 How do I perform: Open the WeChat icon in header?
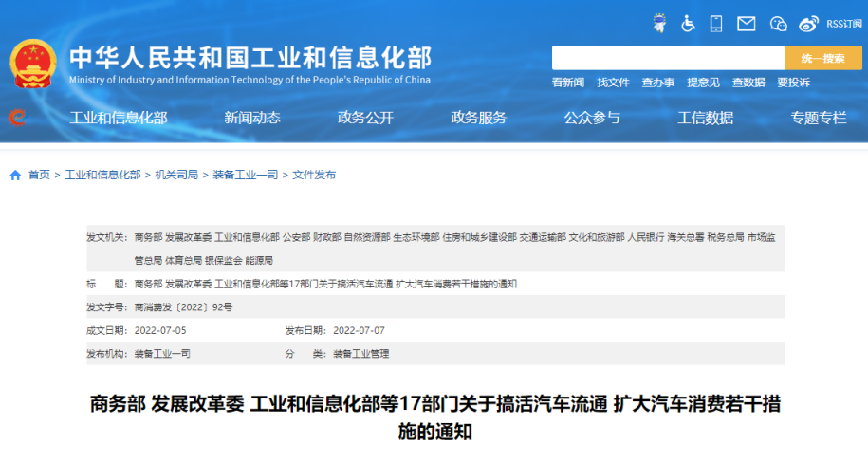[x=778, y=24]
